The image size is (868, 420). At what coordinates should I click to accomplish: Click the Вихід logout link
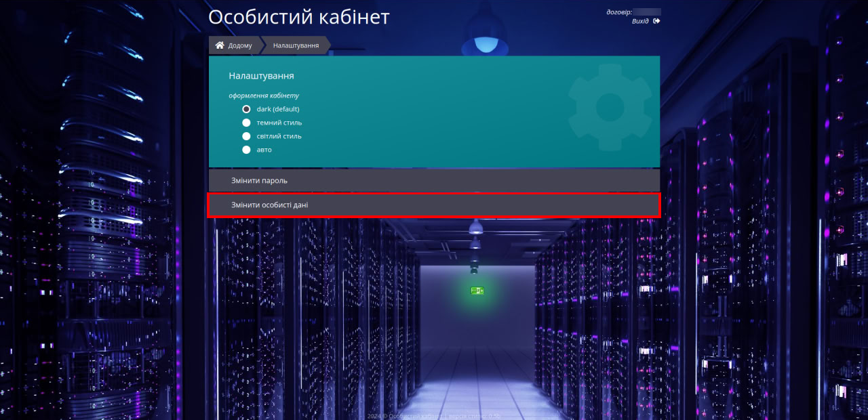pyautogui.click(x=639, y=21)
